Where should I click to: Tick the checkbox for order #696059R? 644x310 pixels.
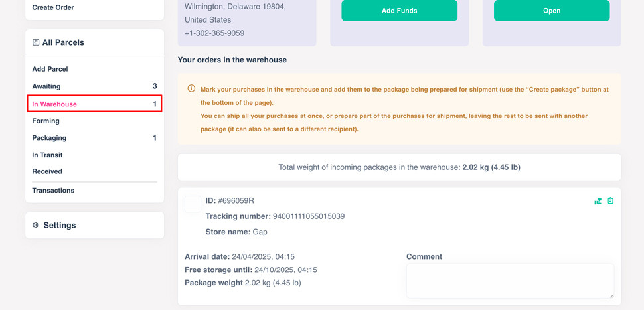pos(193,204)
